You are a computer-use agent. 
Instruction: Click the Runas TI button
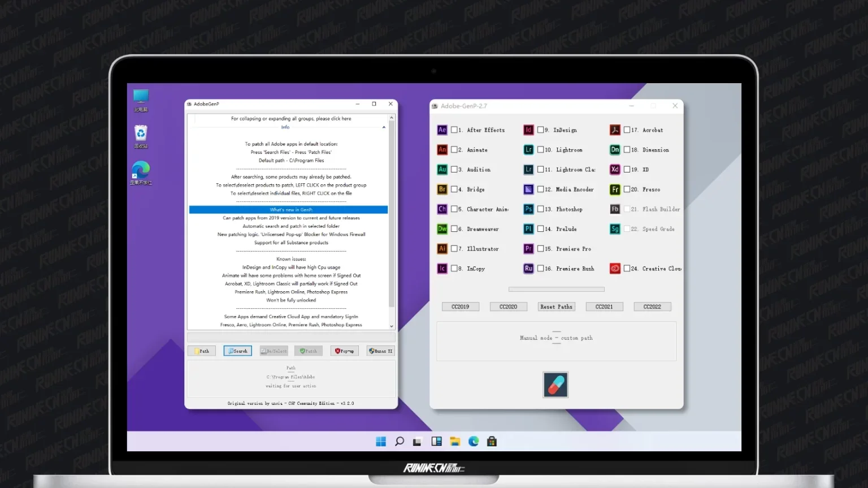click(380, 351)
